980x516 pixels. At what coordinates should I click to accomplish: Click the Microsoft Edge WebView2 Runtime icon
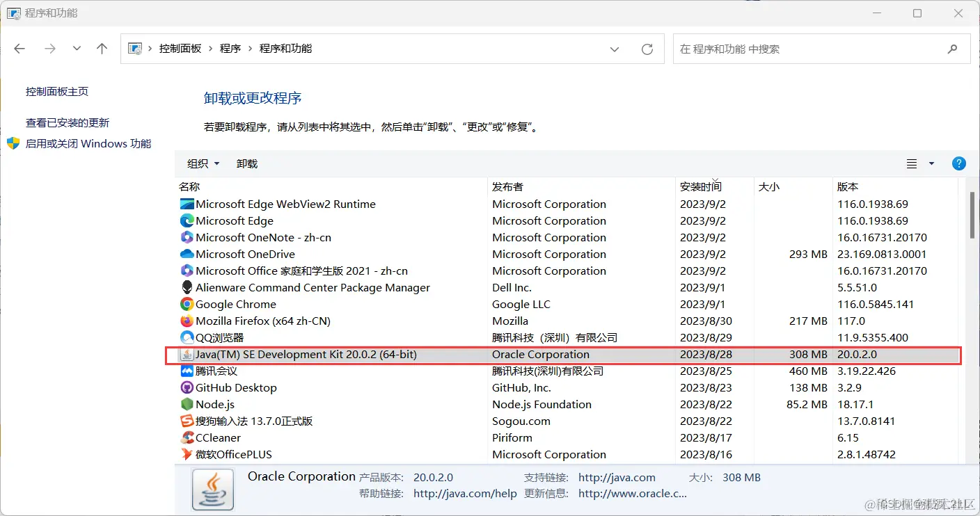(x=187, y=204)
